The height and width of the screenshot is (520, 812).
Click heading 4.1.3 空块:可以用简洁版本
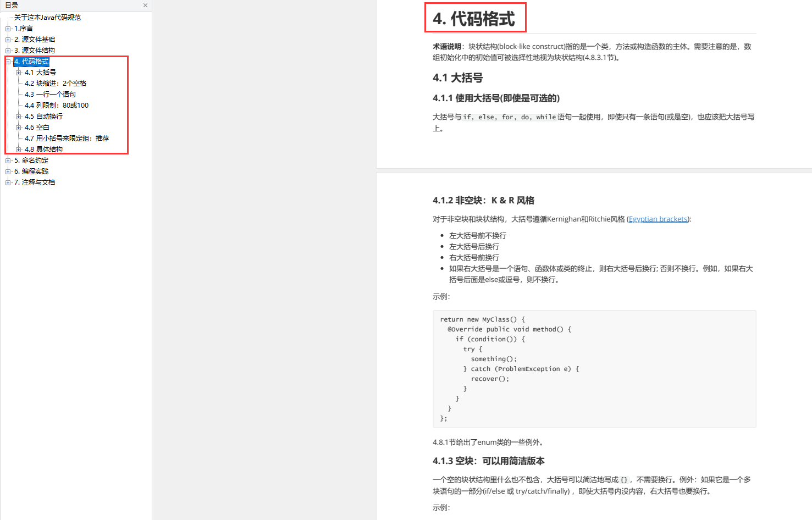point(488,461)
